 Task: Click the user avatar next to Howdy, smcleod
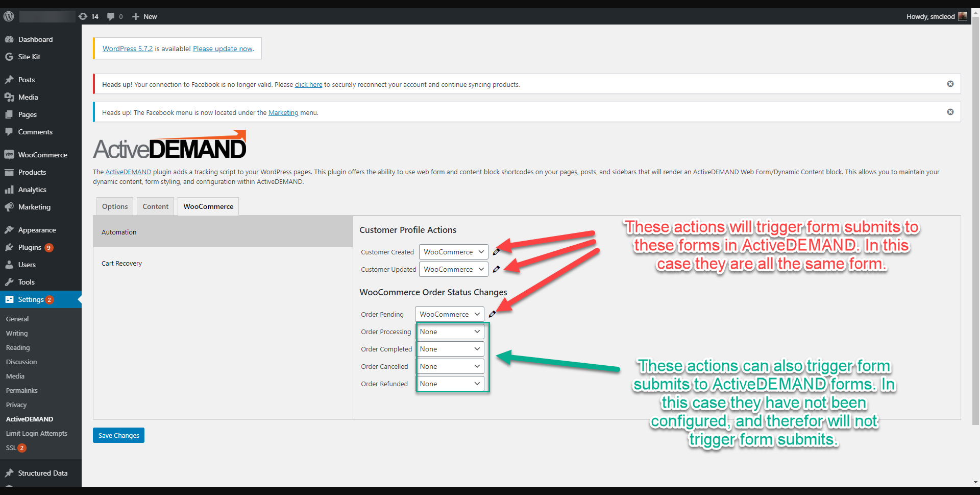963,16
